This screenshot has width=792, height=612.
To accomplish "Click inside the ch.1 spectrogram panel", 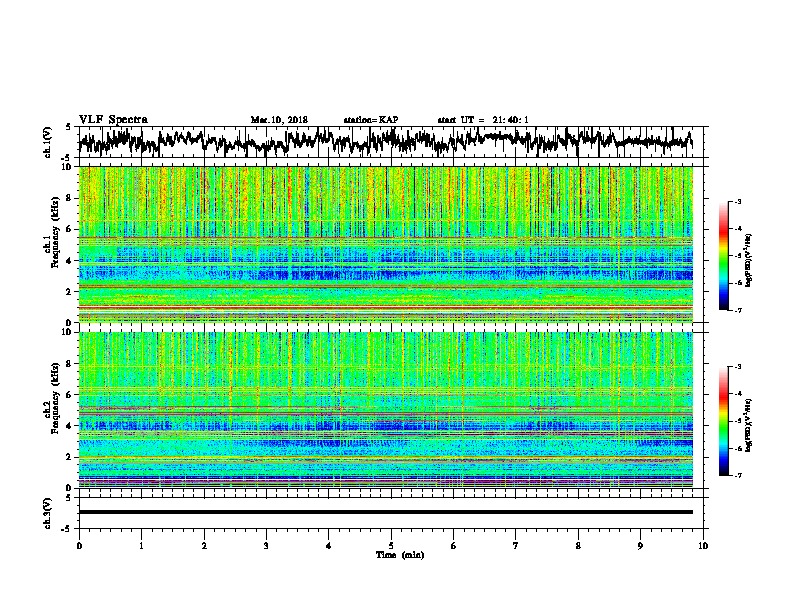I will [x=385, y=244].
